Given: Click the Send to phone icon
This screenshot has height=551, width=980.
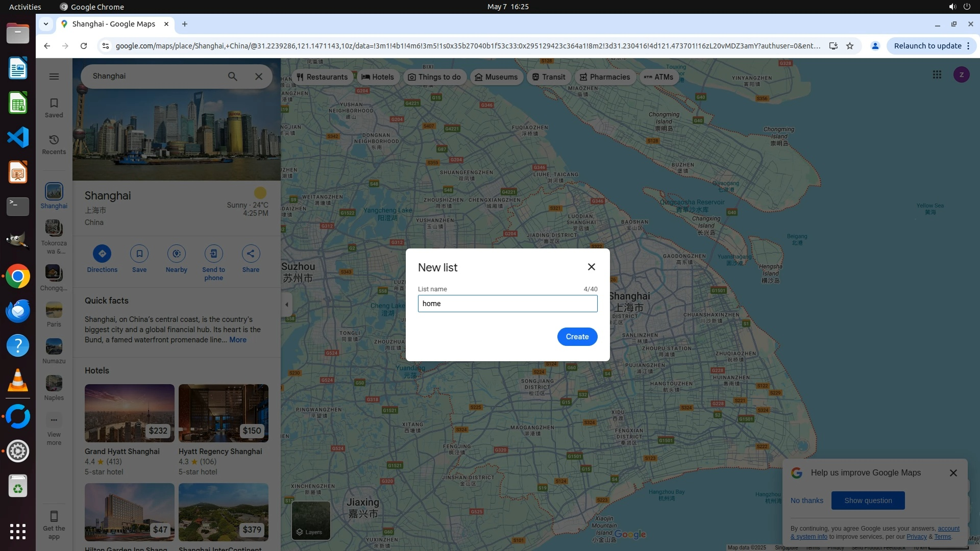Looking at the screenshot, I should [213, 254].
